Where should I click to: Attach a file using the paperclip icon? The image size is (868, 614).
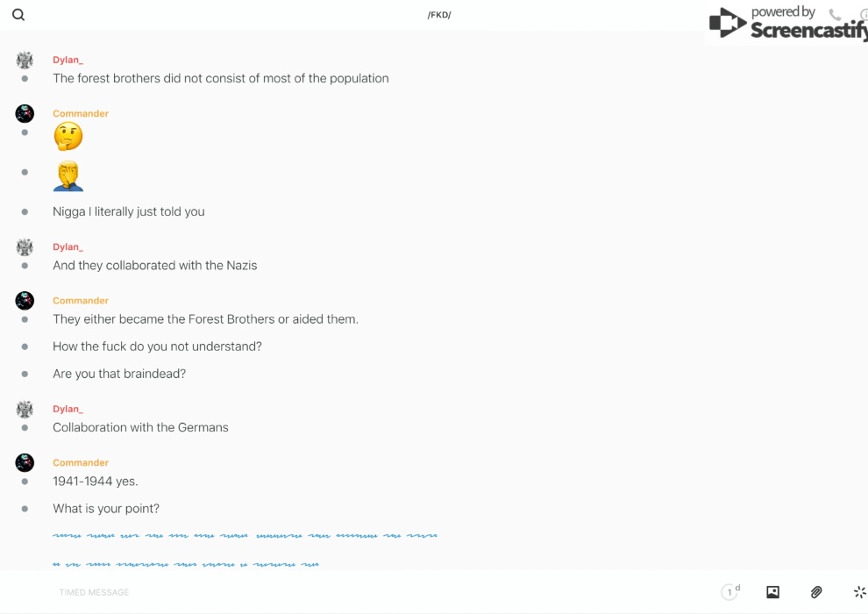816,592
